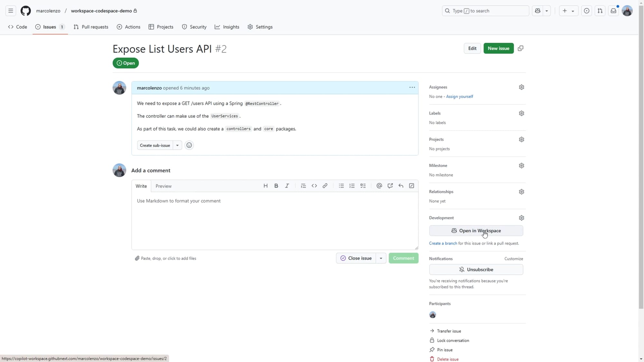
Task: Open the Close issue options dropdown
Action: [x=381, y=258]
